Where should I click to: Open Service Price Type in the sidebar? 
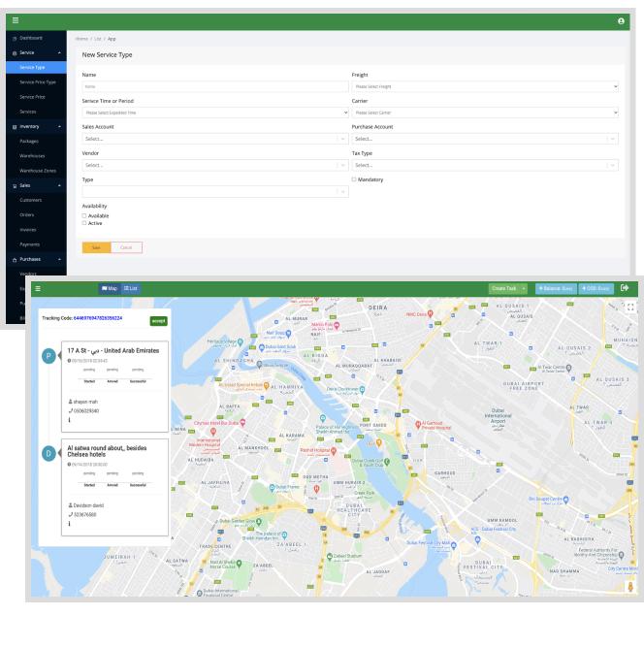pyautogui.click(x=38, y=82)
